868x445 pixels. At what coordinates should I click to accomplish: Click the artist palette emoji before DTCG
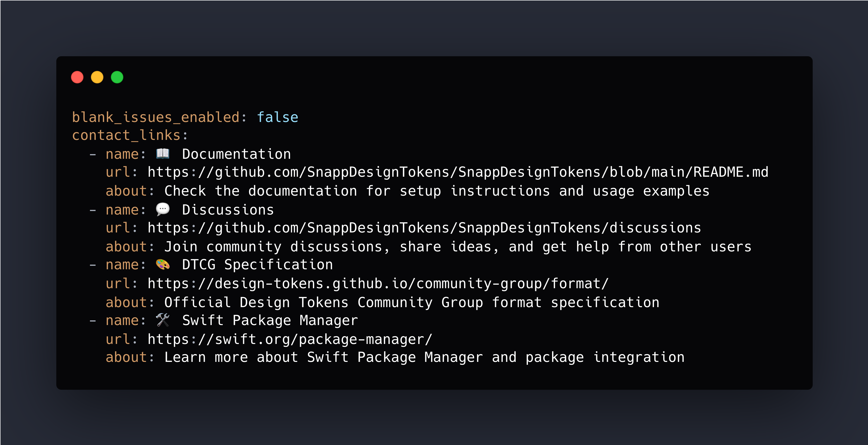(x=163, y=265)
